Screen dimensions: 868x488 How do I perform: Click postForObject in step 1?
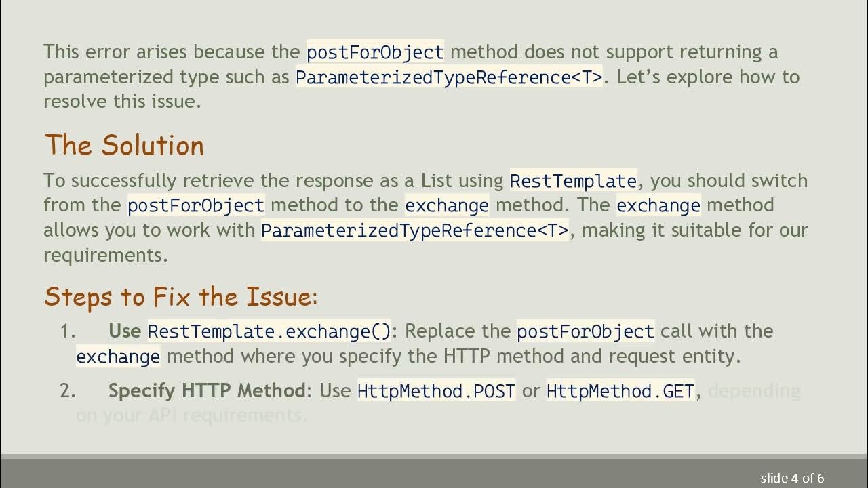click(x=585, y=331)
